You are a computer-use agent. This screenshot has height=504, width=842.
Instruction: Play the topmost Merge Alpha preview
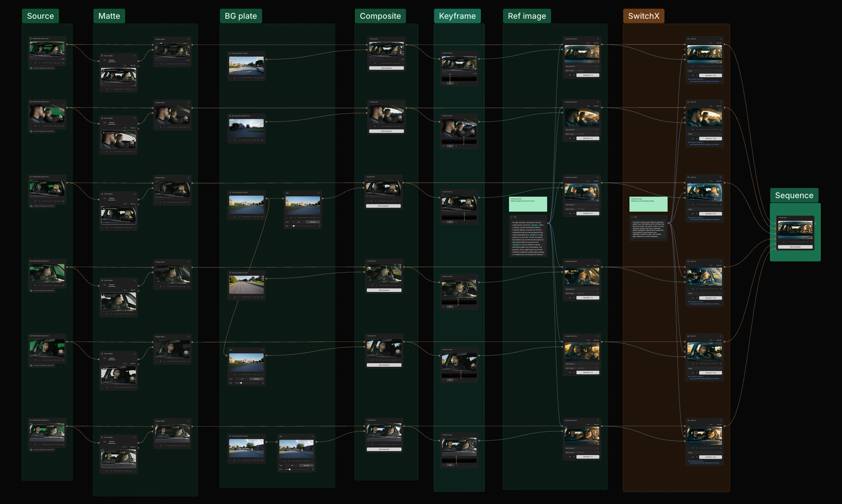tap(161, 64)
